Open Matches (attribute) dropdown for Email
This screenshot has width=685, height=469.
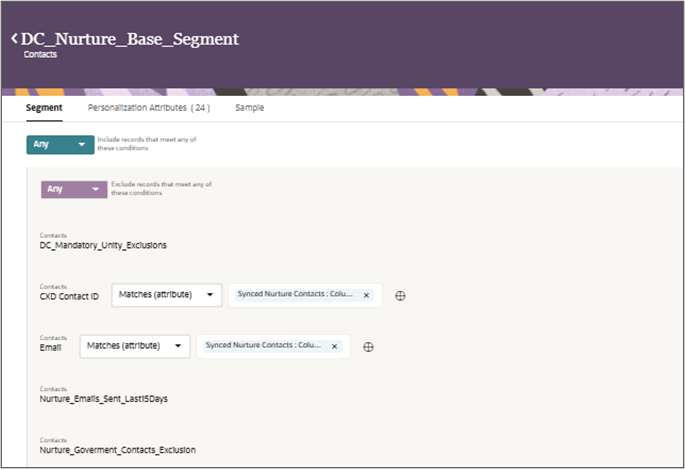[135, 346]
